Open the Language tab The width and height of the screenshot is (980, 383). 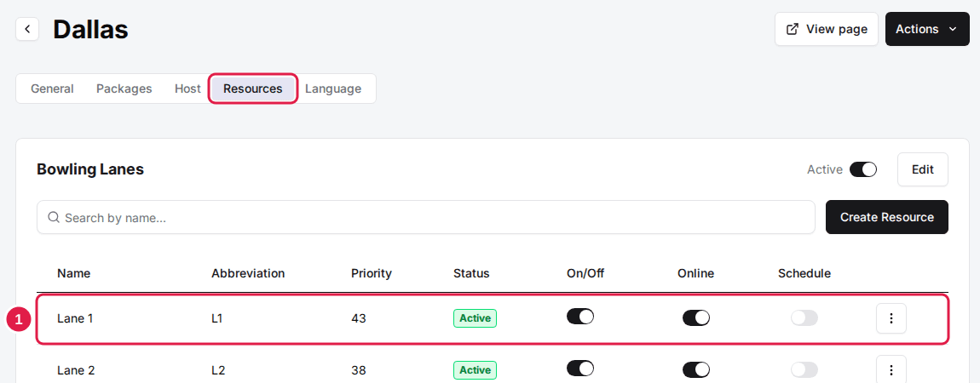coord(333,89)
